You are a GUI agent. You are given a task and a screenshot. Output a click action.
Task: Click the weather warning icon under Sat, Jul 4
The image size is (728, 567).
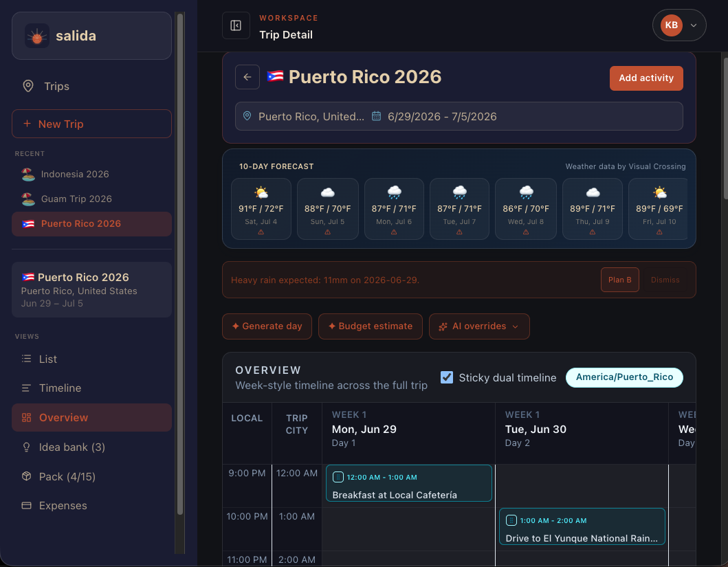coord(261,232)
